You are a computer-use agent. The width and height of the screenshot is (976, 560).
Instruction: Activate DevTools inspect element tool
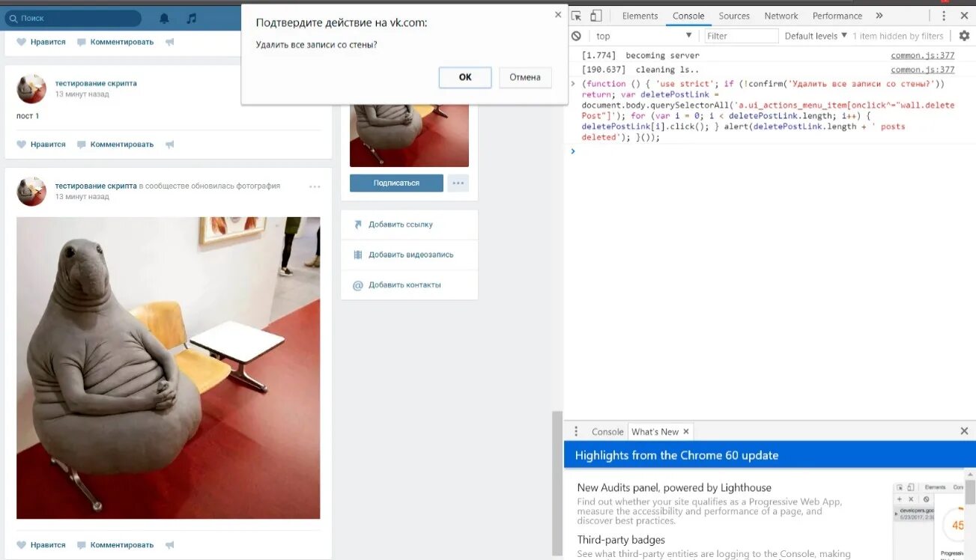click(x=576, y=16)
